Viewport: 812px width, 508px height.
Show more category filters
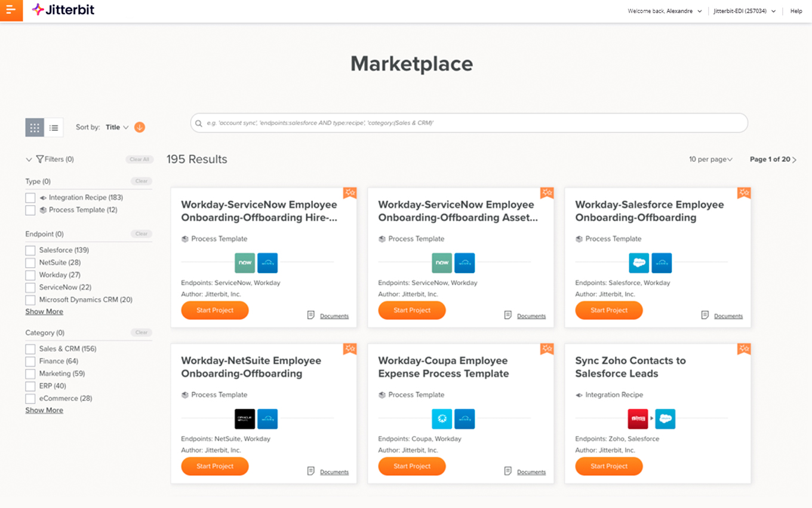pyautogui.click(x=44, y=411)
